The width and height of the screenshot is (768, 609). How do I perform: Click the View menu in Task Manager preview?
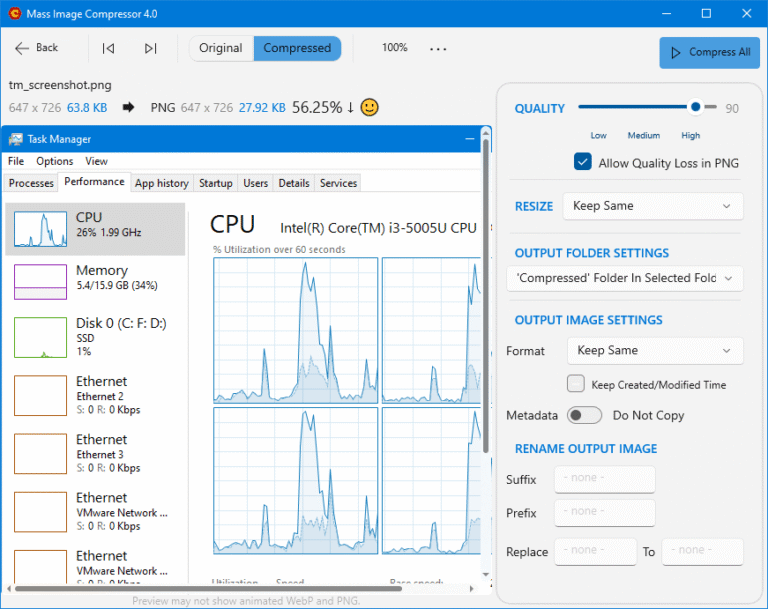pos(96,161)
